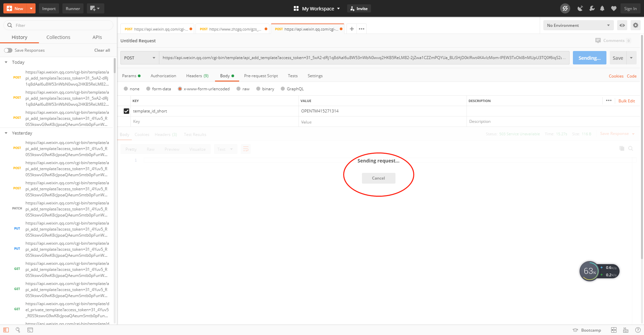
Task: Switch to the APIs sidebar tab
Action: point(97,37)
